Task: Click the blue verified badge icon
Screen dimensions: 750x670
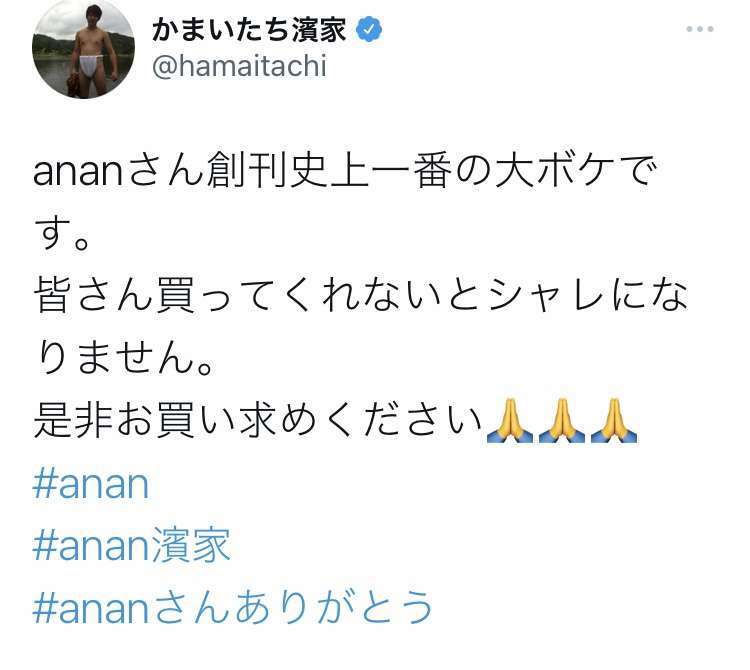Action: [369, 30]
